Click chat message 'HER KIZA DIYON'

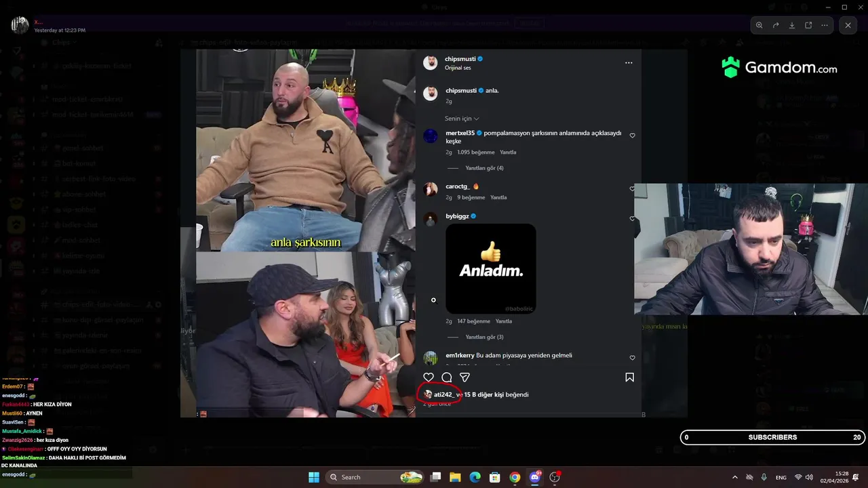click(x=53, y=404)
